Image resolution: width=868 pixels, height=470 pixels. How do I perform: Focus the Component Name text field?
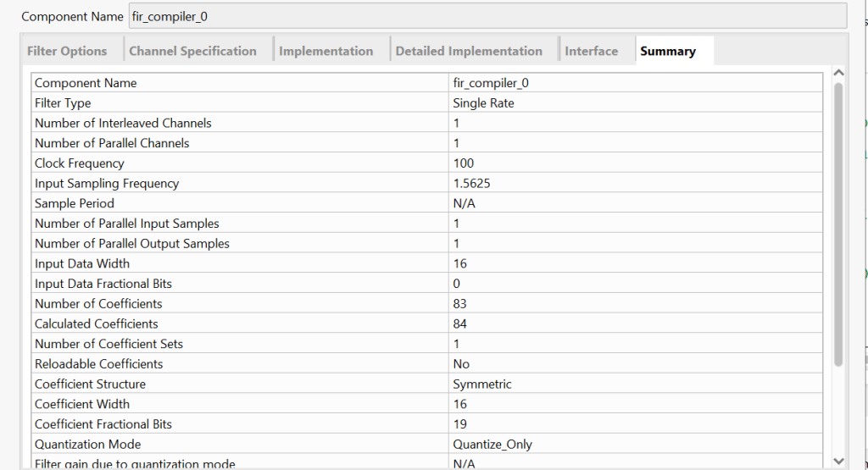point(487,16)
